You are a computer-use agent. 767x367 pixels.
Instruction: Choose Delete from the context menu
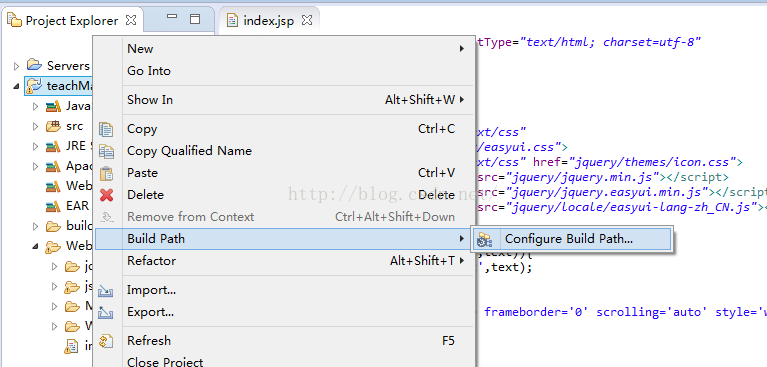pyautogui.click(x=285, y=195)
